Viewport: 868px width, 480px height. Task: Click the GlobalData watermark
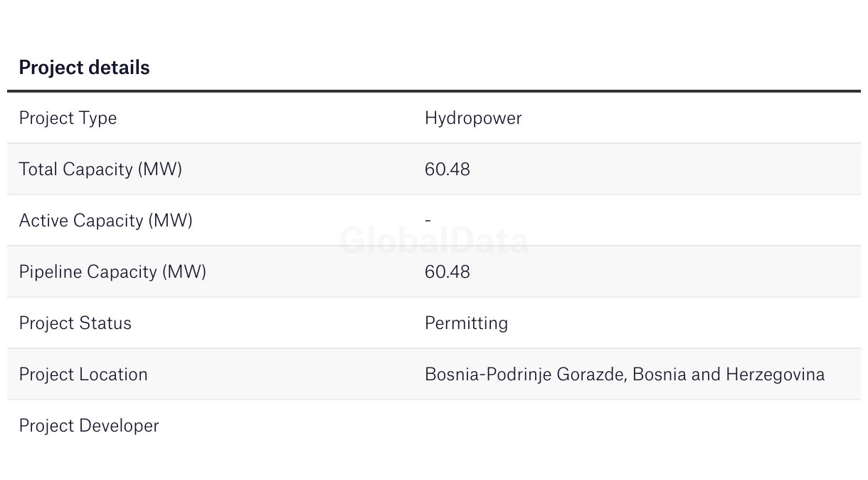click(x=434, y=241)
